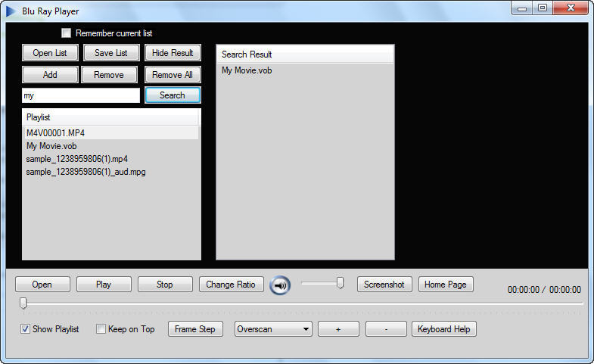
Task: Open the Home Page button
Action: tap(446, 285)
